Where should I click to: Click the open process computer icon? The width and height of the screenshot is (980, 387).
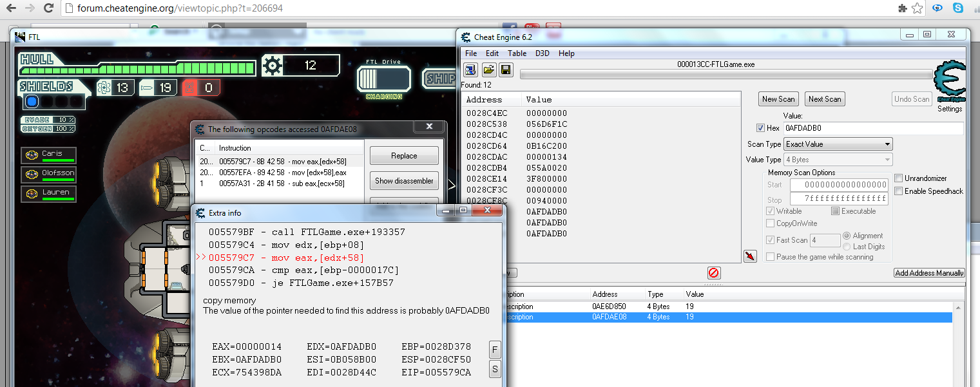tap(470, 70)
